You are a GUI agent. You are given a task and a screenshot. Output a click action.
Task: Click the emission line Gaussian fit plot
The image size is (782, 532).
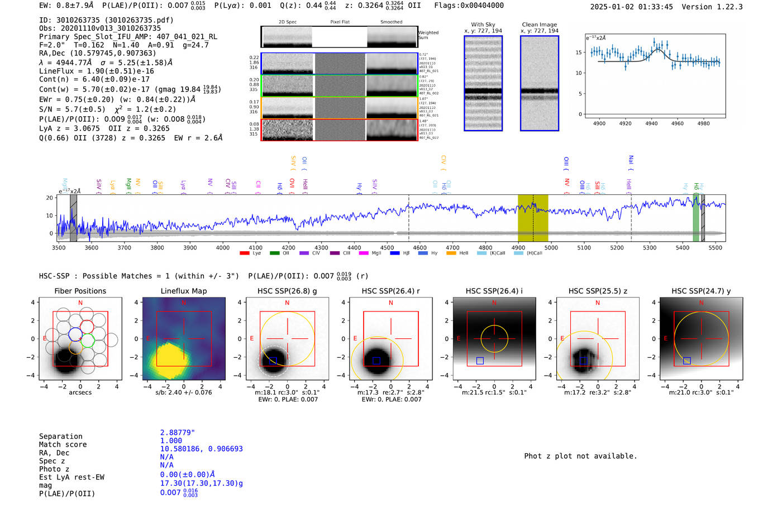coord(655,76)
